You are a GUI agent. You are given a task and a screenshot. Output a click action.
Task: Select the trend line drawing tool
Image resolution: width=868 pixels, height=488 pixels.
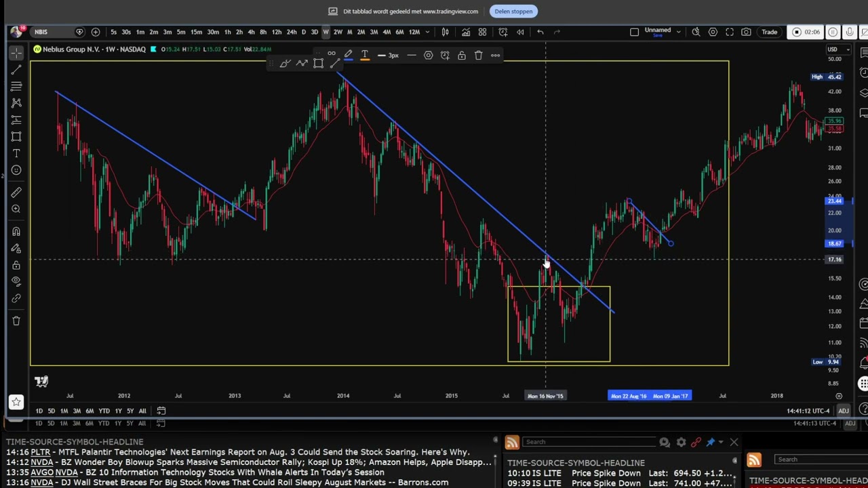tap(16, 69)
